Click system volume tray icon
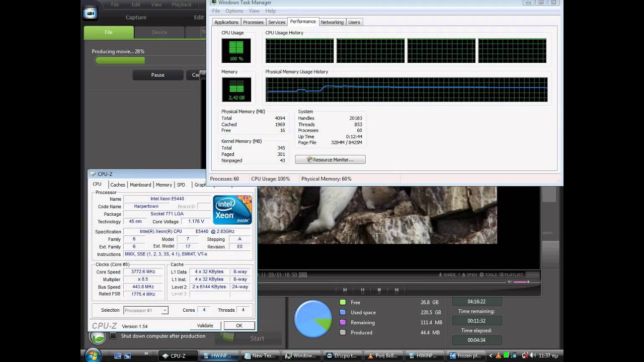The image size is (644, 362). click(x=533, y=355)
